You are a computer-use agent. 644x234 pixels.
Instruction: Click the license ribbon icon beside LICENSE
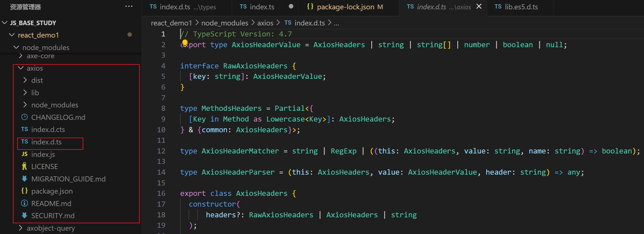click(25, 166)
